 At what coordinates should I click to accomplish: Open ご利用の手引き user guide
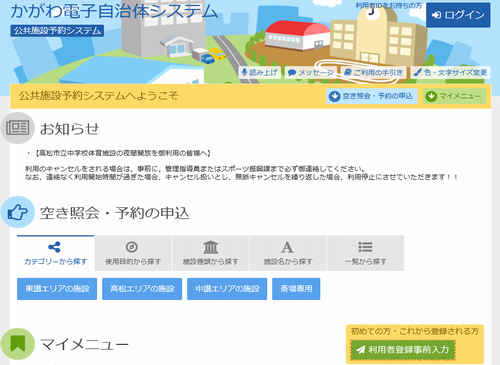coord(373,72)
